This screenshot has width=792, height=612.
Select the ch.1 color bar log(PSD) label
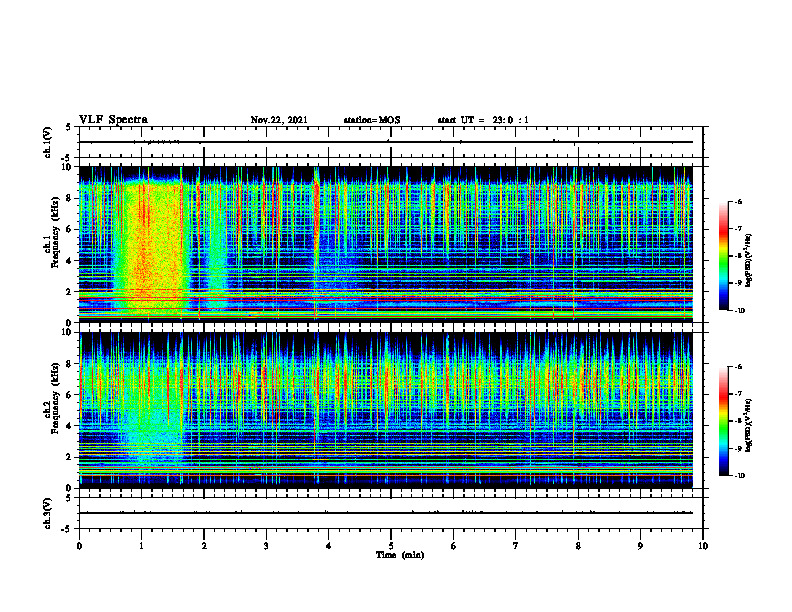click(x=749, y=261)
